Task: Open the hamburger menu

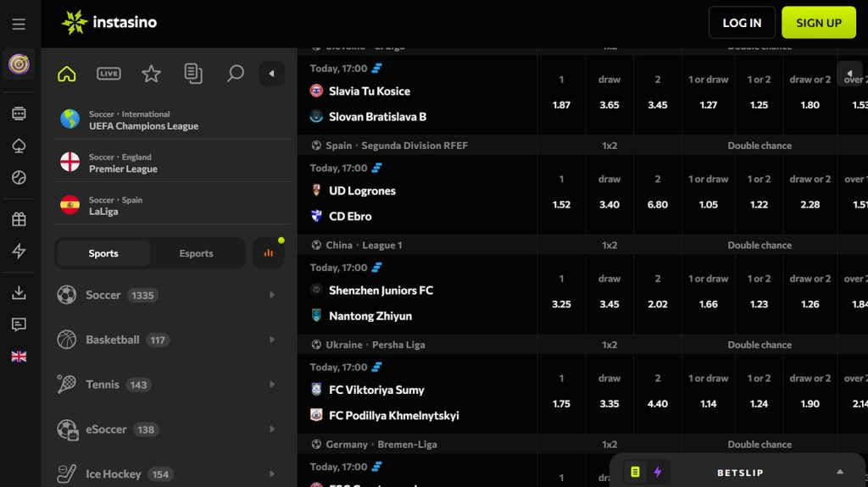Action: click(x=19, y=25)
